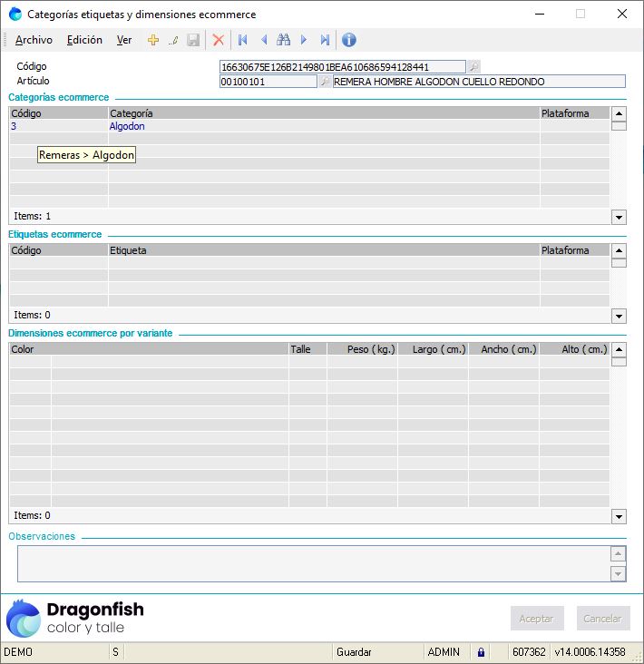
Task: Click the article description REMERA HOMBRE field
Action: [479, 82]
